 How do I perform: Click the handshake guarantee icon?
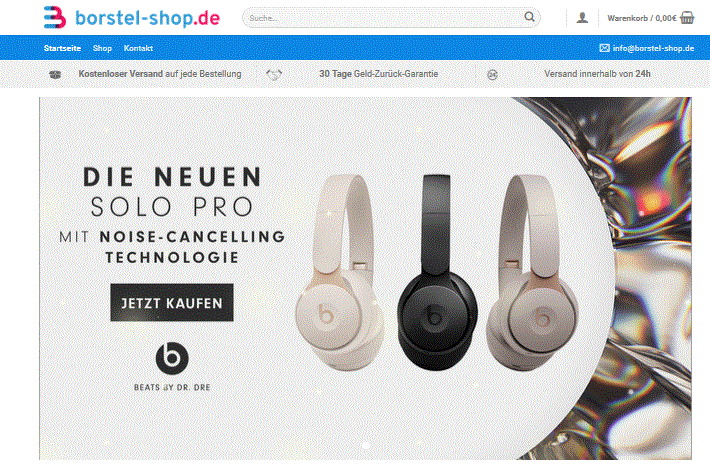click(274, 74)
